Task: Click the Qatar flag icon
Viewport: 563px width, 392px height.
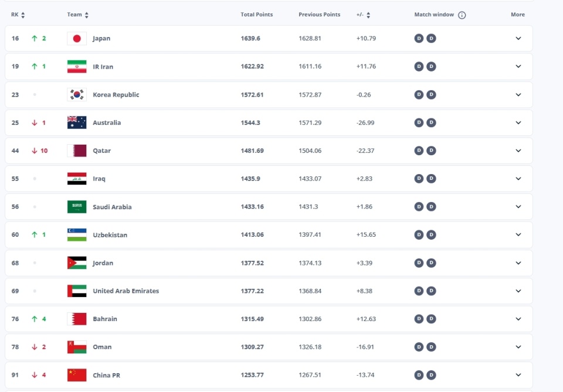Action: point(77,151)
